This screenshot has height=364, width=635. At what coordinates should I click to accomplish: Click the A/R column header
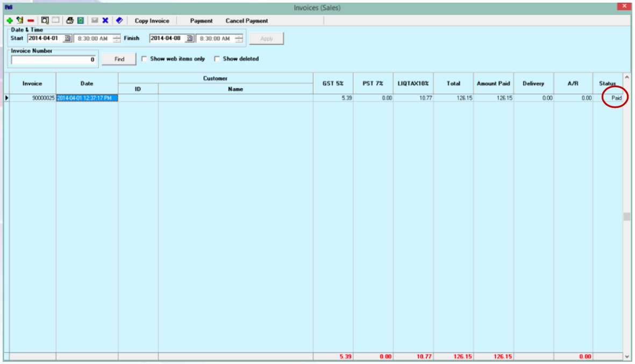point(573,83)
